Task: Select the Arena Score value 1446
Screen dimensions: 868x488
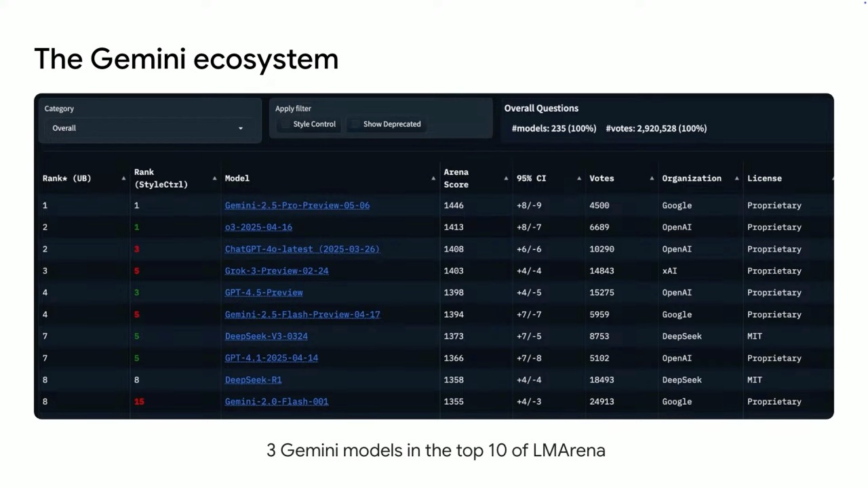Action: pyautogui.click(x=454, y=205)
